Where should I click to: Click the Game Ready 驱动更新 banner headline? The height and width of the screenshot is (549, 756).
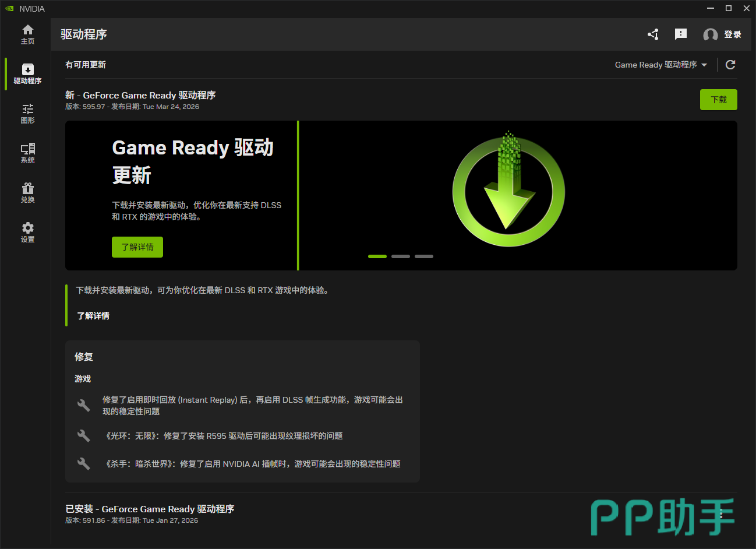pos(193,161)
